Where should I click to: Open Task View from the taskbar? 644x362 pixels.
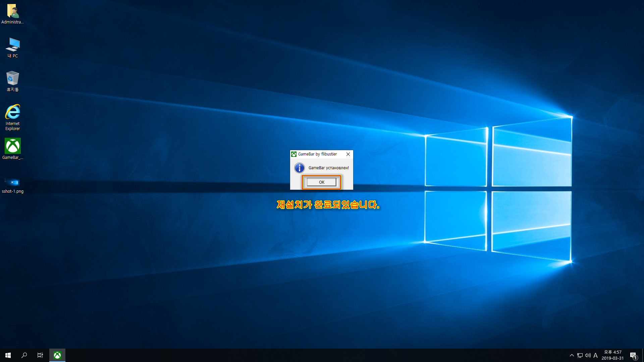pyautogui.click(x=40, y=355)
